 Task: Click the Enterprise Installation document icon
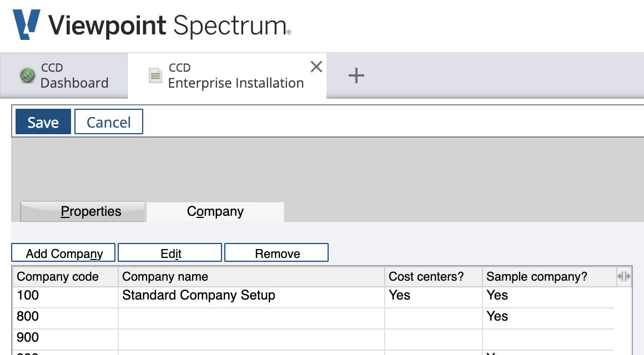(x=155, y=75)
